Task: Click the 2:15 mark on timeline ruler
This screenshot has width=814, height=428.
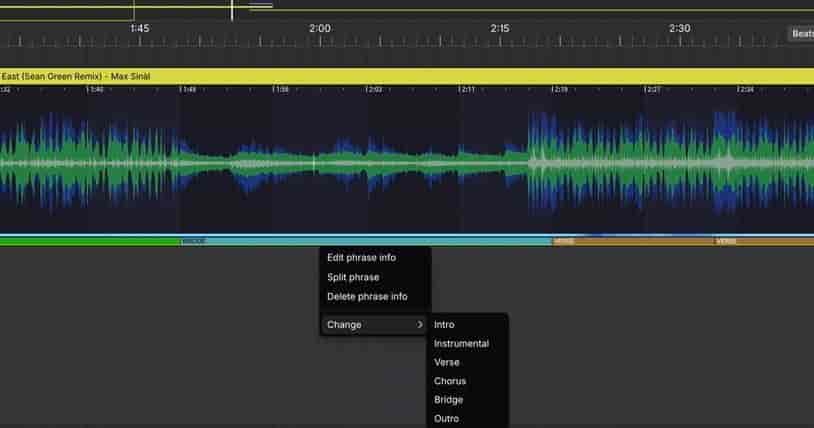Action: pos(500,29)
